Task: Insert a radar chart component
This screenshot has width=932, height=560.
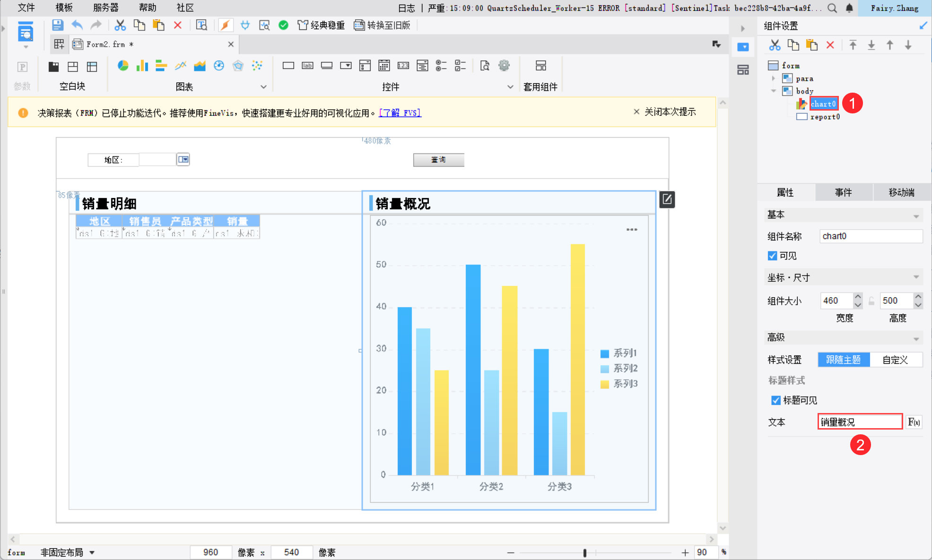Action: [238, 66]
